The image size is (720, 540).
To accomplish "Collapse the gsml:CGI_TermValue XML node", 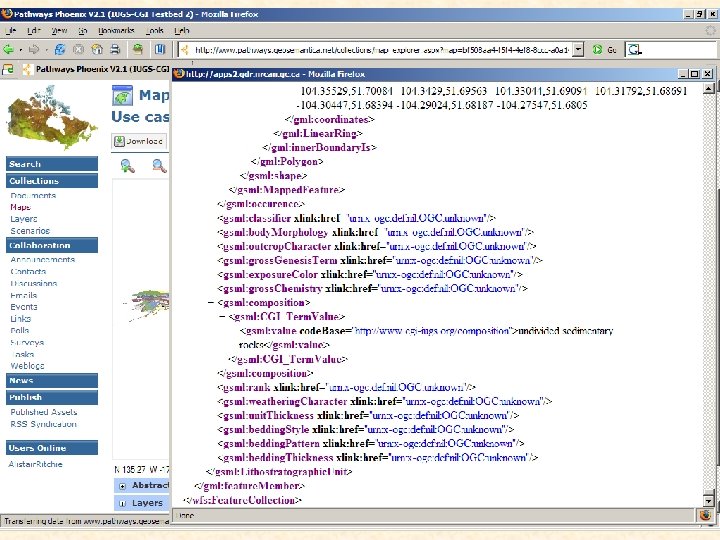I will click(222, 316).
